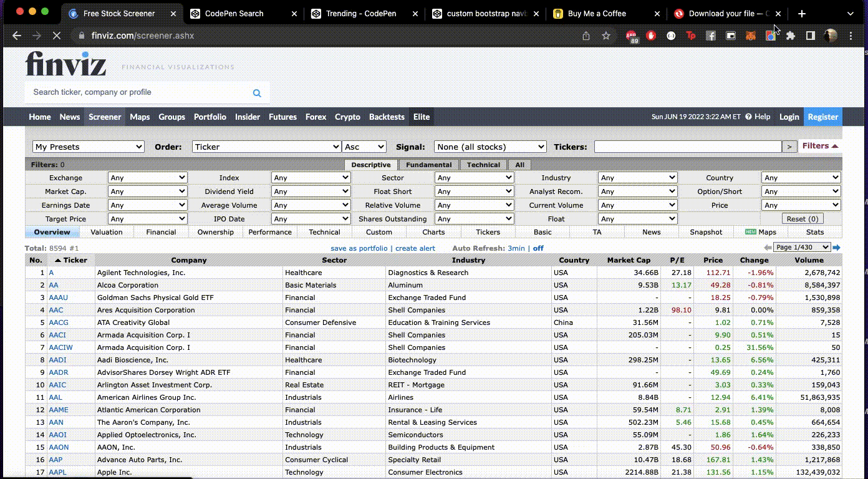The height and width of the screenshot is (479, 868).
Task: Go to previous results page arrow
Action: [768, 248]
